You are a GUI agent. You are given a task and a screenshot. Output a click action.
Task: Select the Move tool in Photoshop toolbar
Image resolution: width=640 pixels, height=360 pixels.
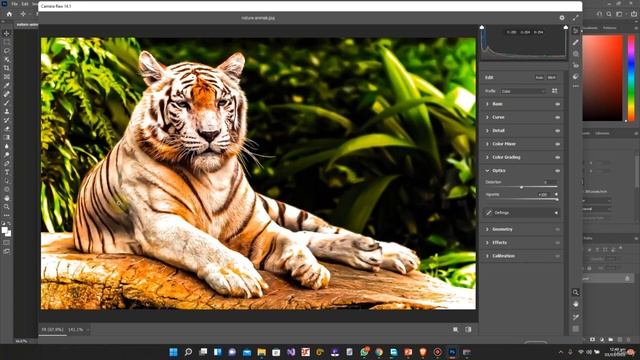click(7, 33)
